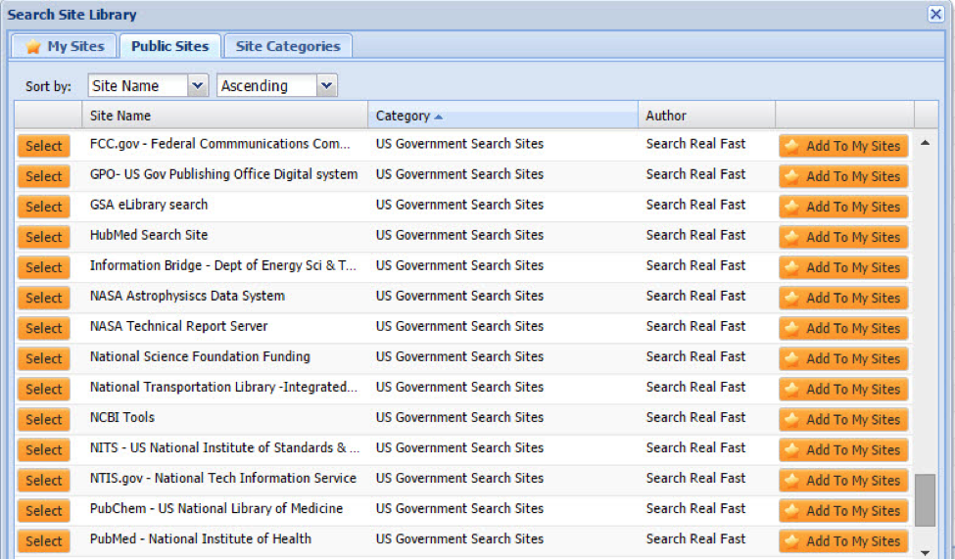Add GSA eLibrary search to My Sites
955x560 pixels.
point(843,207)
